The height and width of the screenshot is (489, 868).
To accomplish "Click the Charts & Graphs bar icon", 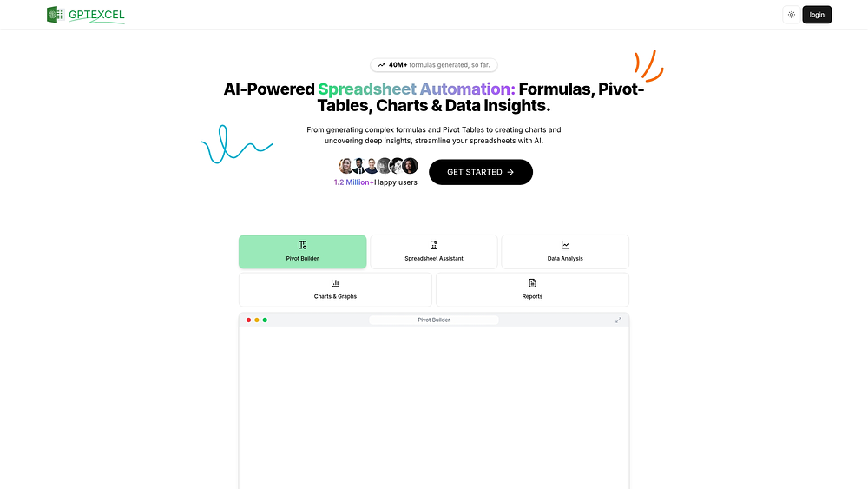I will (335, 283).
